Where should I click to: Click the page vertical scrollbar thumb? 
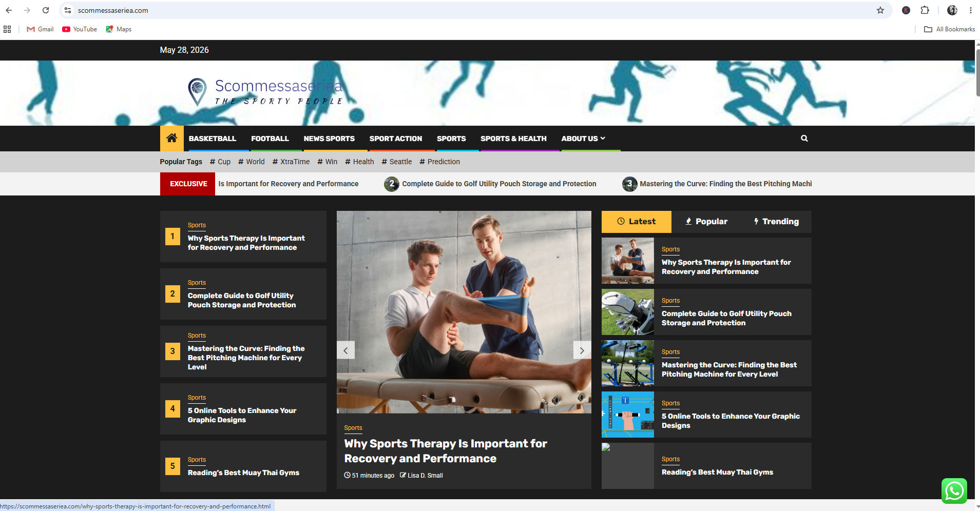(x=977, y=72)
